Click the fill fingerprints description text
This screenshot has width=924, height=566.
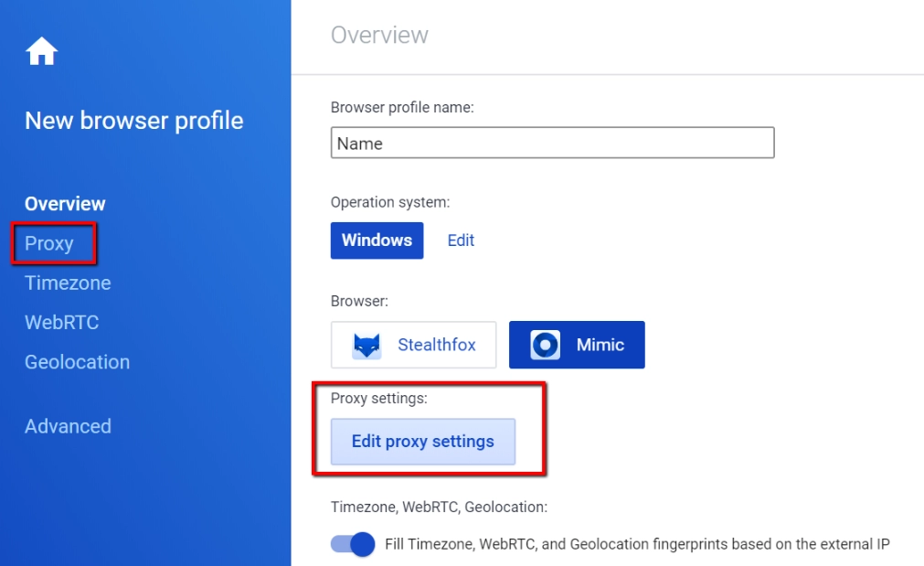click(637, 544)
